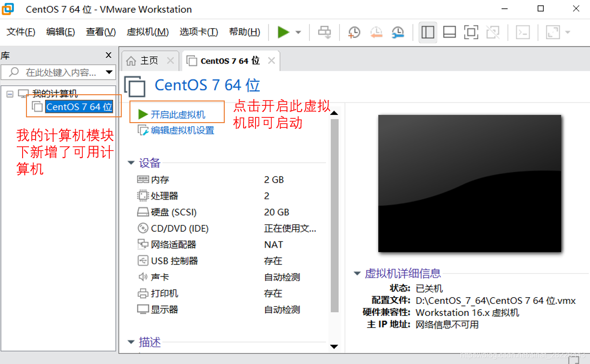Select 我的计算机 in the library tree
590x364 pixels.
pos(55,94)
